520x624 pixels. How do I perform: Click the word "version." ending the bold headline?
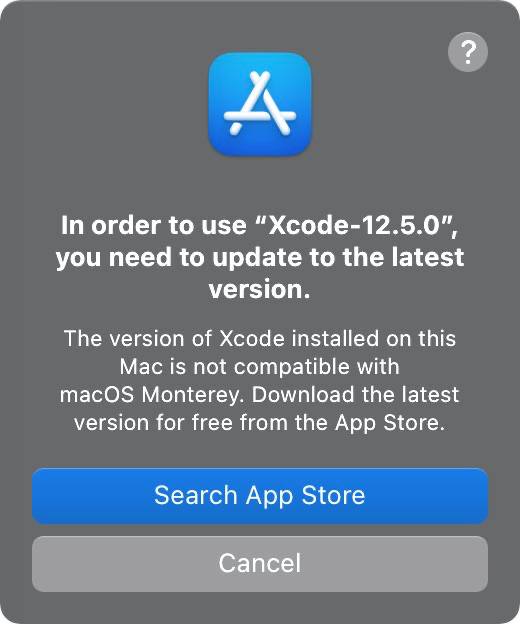tap(259, 289)
